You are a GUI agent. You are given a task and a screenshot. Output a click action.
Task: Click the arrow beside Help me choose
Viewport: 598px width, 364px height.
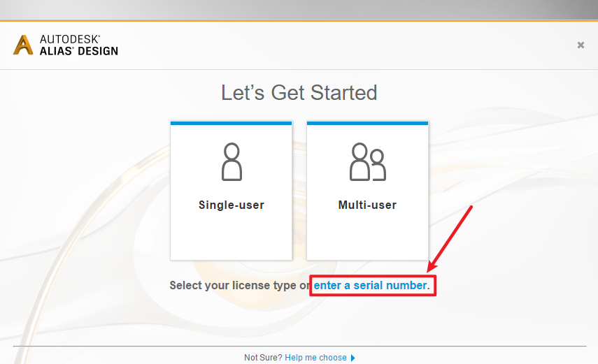353,358
